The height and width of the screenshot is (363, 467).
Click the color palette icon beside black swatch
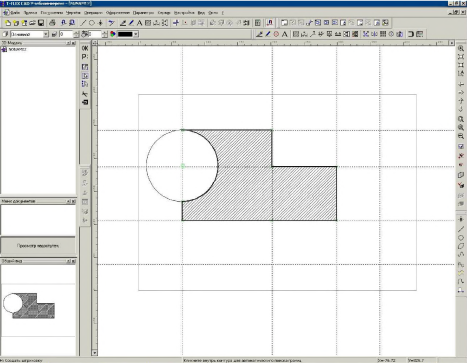coord(113,34)
